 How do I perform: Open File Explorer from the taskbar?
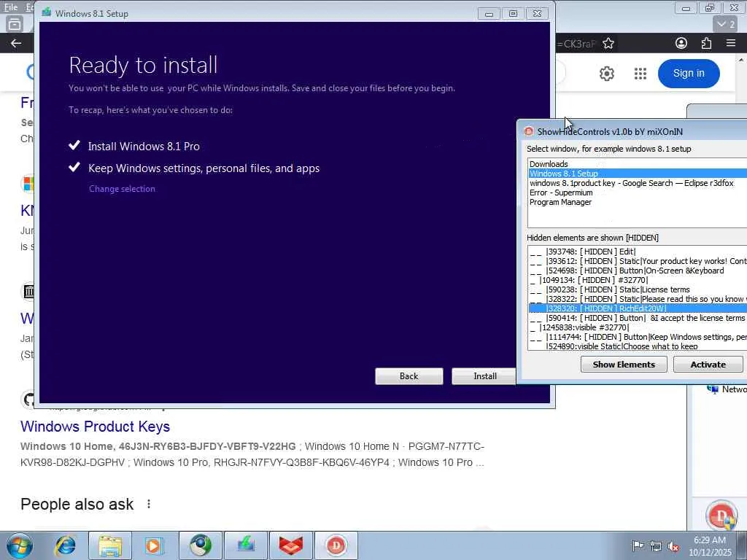[x=110, y=545]
